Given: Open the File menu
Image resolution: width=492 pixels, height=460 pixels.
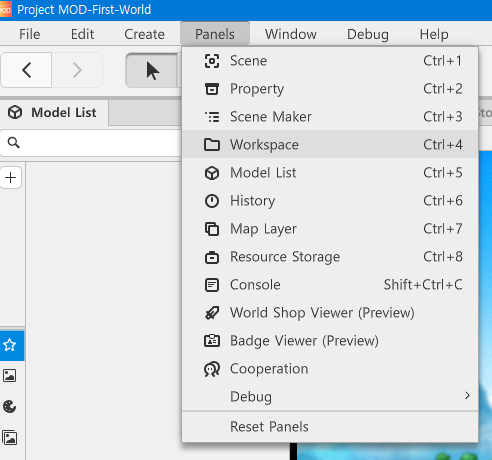Looking at the screenshot, I should coord(30,34).
